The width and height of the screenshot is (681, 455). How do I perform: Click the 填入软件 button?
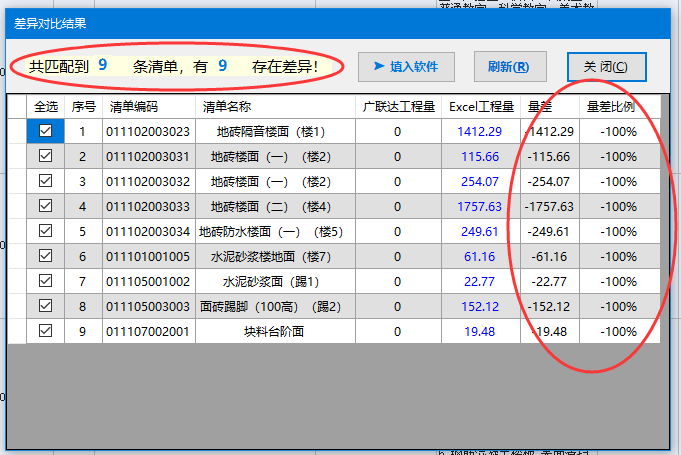406,67
